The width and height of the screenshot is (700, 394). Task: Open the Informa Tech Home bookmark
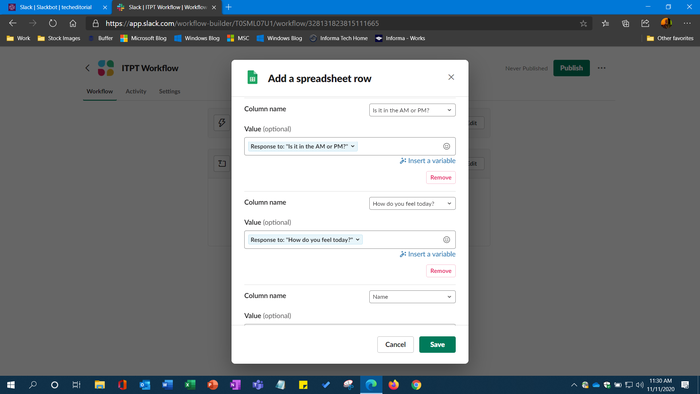pos(339,38)
